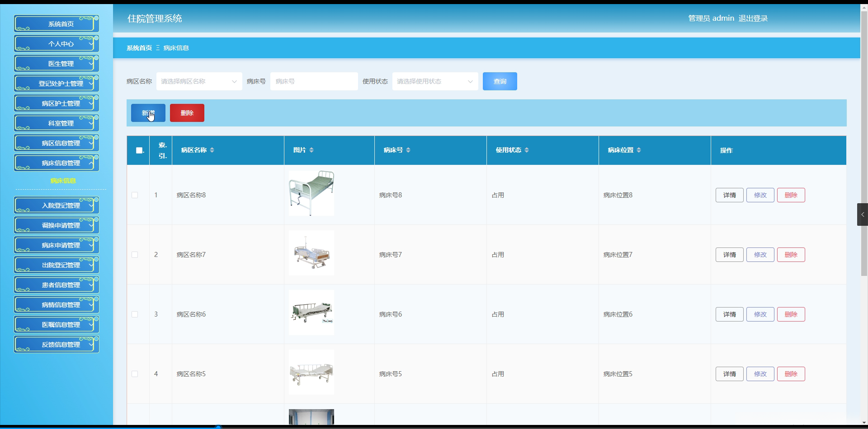Viewport: 868px width, 429px height.
Task: Expand 医生管理 sidebar menu
Action: pos(57,64)
